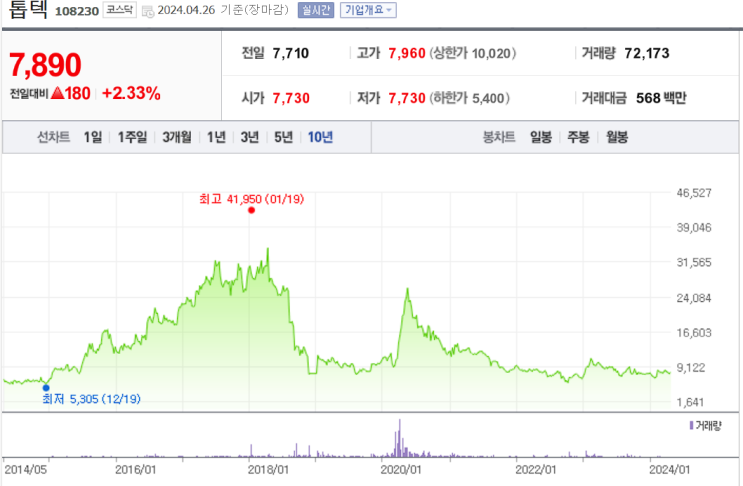
Task: Click the 코스닥 market badge
Action: pos(119,10)
